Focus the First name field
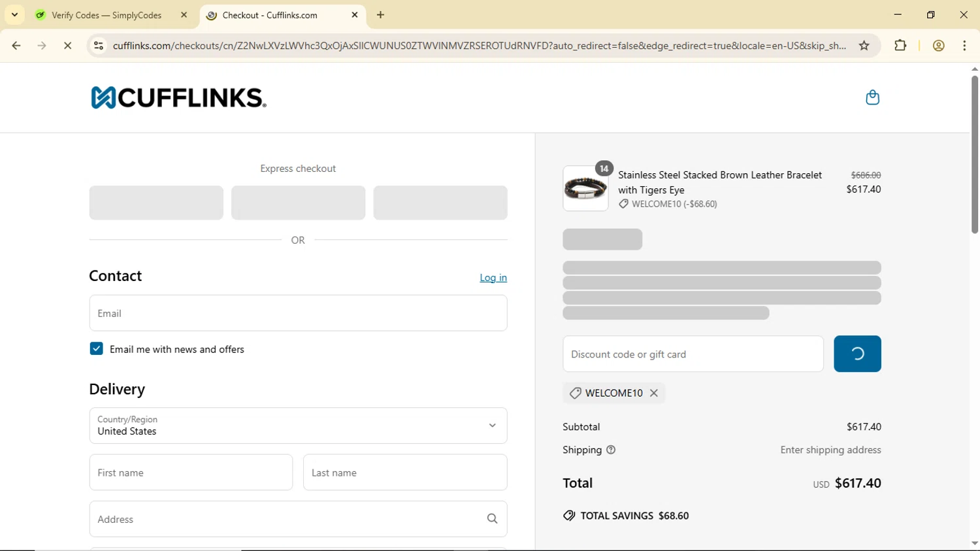This screenshot has height=551, width=980. click(x=191, y=473)
